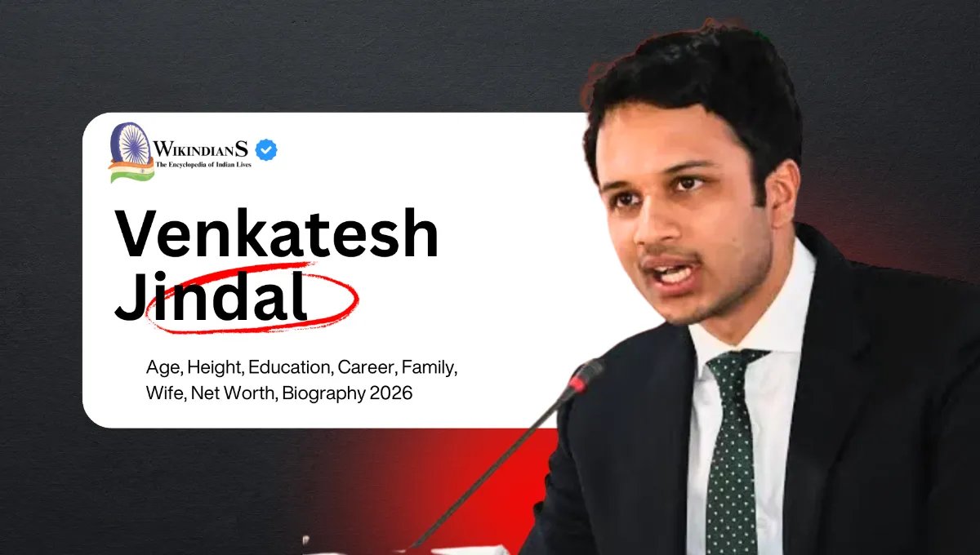Select the "Venkatesh" heading text

click(x=277, y=234)
